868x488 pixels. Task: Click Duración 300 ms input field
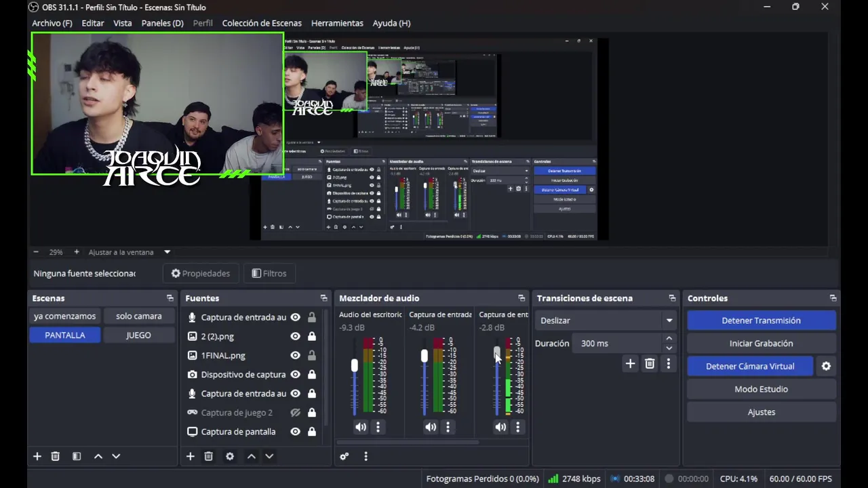pos(616,344)
